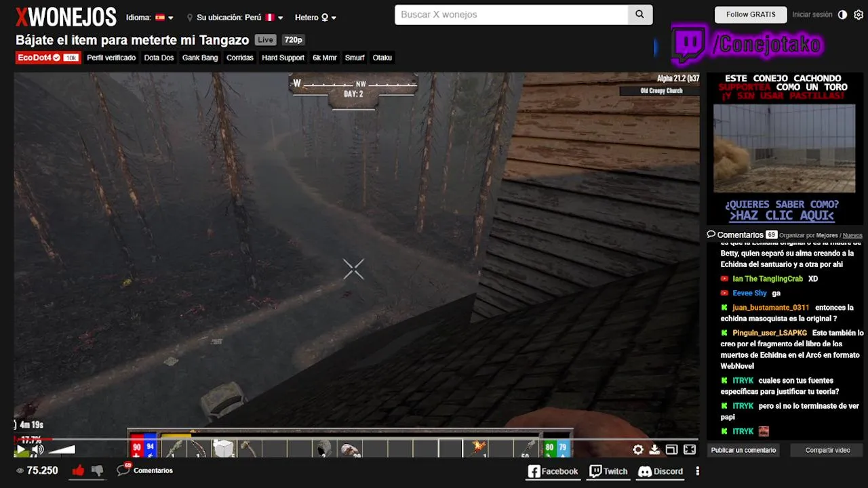This screenshot has width=868, height=488.
Task: Click the Pinguin_user_LSAPKG username
Action: tap(770, 333)
